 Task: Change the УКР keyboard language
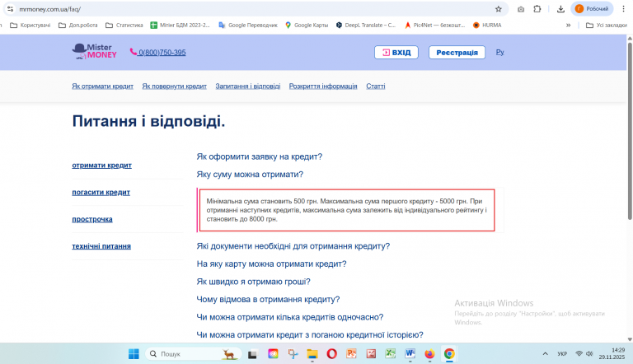tap(562, 353)
